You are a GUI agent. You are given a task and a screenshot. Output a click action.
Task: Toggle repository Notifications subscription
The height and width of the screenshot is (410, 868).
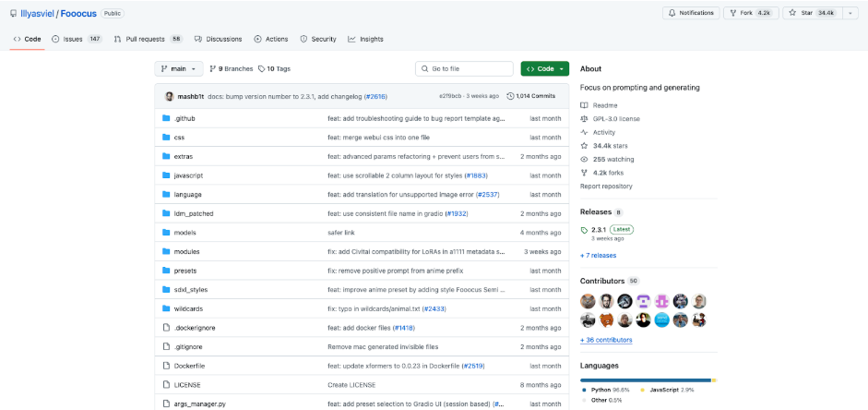point(690,13)
